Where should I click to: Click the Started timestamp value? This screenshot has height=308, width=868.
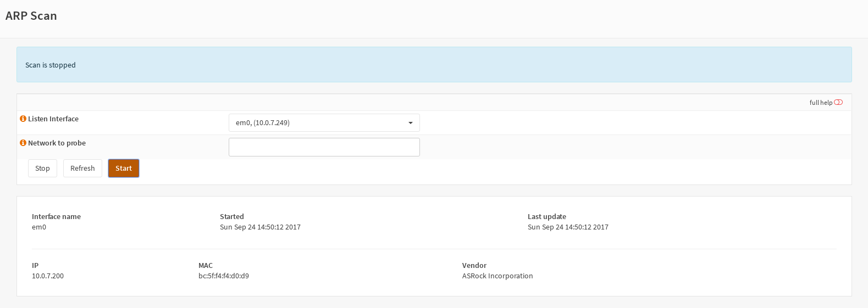(260, 227)
